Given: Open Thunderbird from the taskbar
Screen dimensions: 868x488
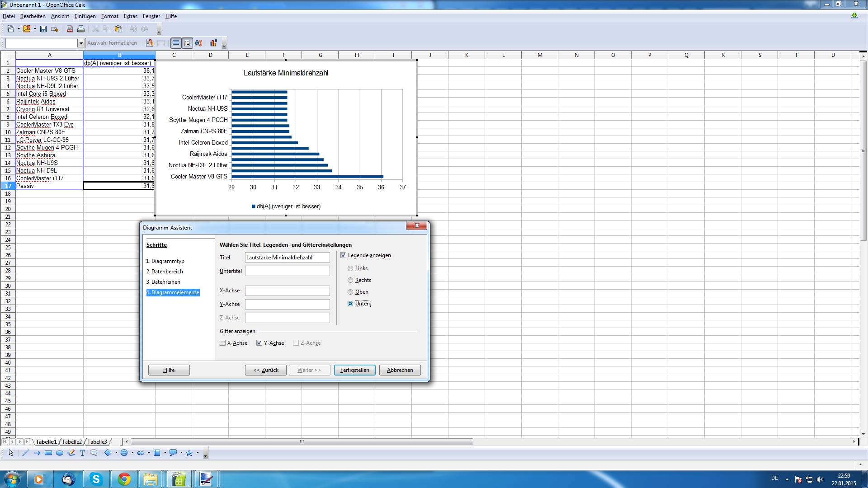Looking at the screenshot, I should 68,479.
